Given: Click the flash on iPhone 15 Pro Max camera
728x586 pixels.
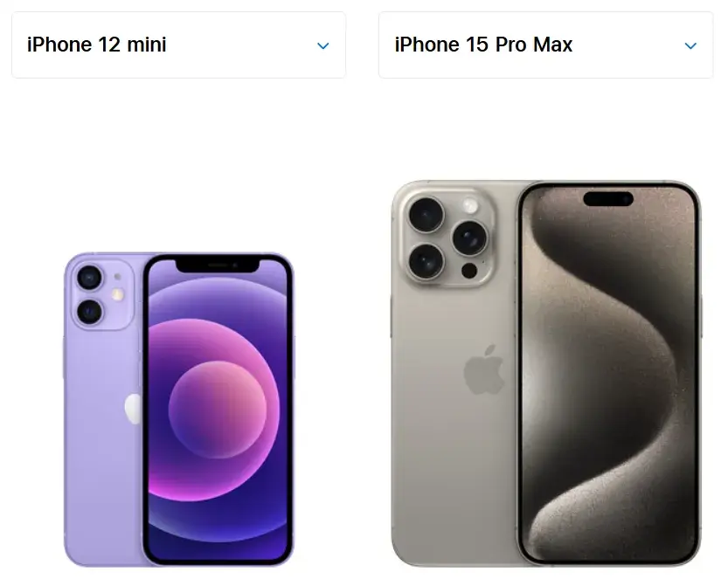Looking at the screenshot, I should tap(470, 205).
